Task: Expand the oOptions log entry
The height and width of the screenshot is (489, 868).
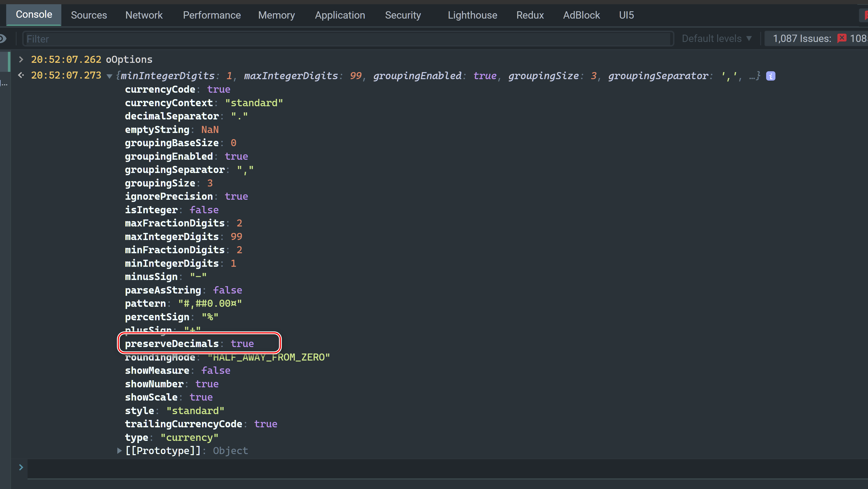Action: [21, 59]
